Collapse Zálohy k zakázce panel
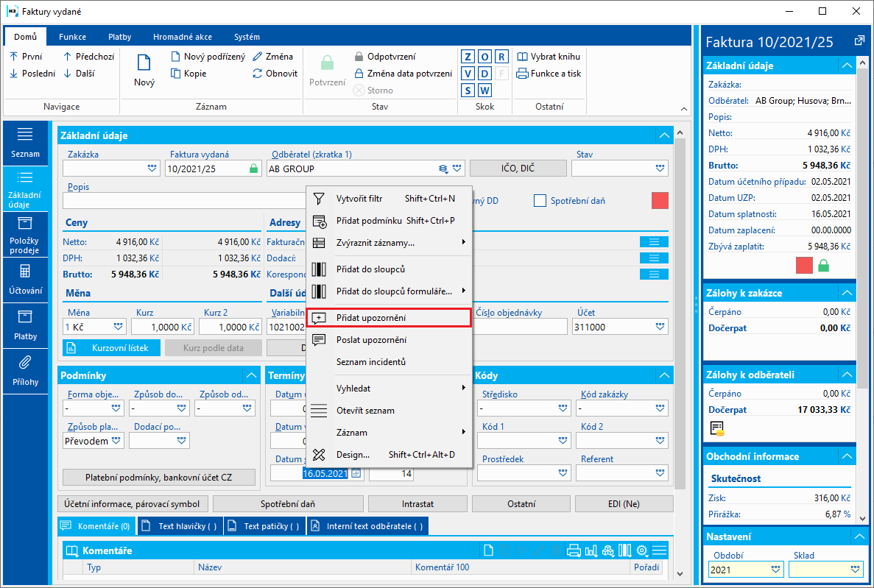 (847, 293)
